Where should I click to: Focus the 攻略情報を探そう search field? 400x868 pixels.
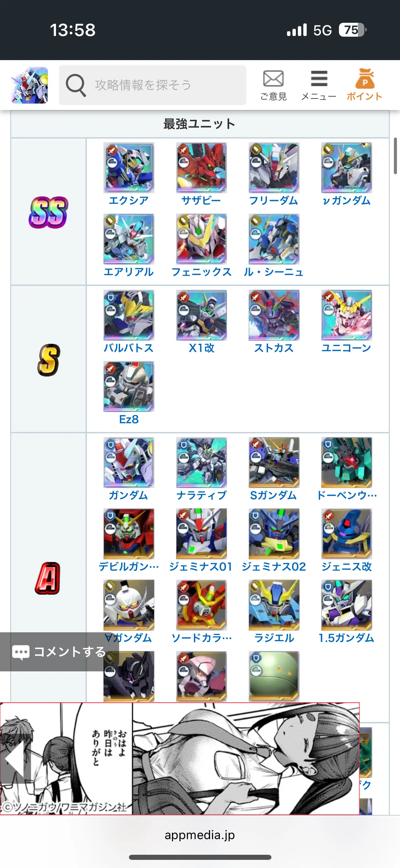(x=153, y=85)
